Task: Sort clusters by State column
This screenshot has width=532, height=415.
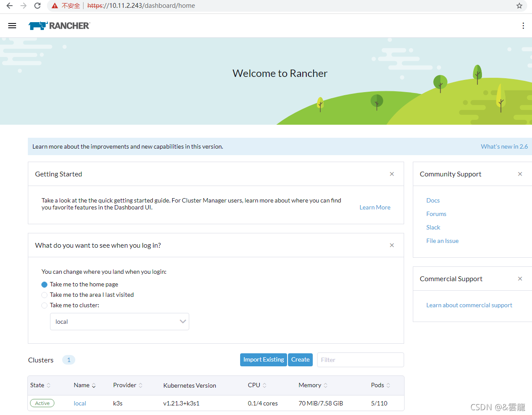Action: (x=40, y=385)
